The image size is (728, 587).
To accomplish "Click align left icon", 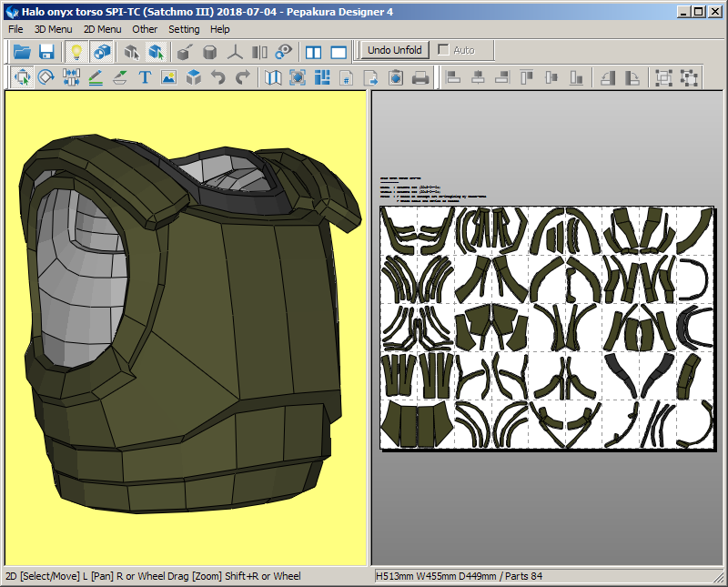I will tap(453, 77).
